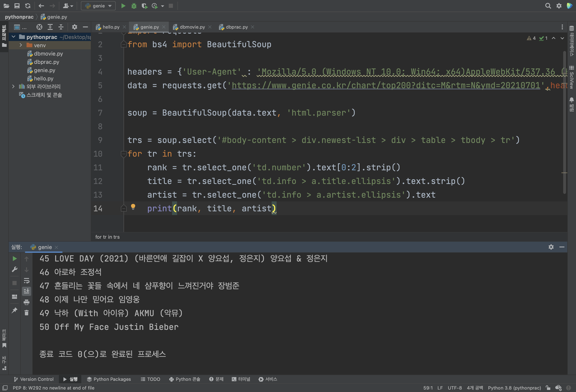Click the green Run button in top toolbar
The height and width of the screenshot is (392, 576).
coord(123,6)
